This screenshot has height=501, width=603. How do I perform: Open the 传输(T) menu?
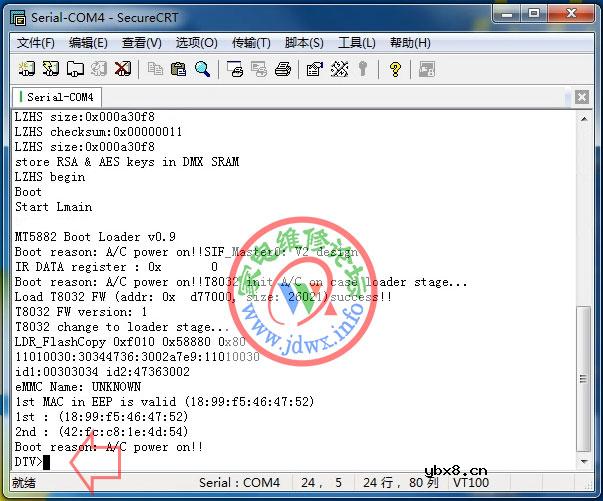[x=251, y=43]
